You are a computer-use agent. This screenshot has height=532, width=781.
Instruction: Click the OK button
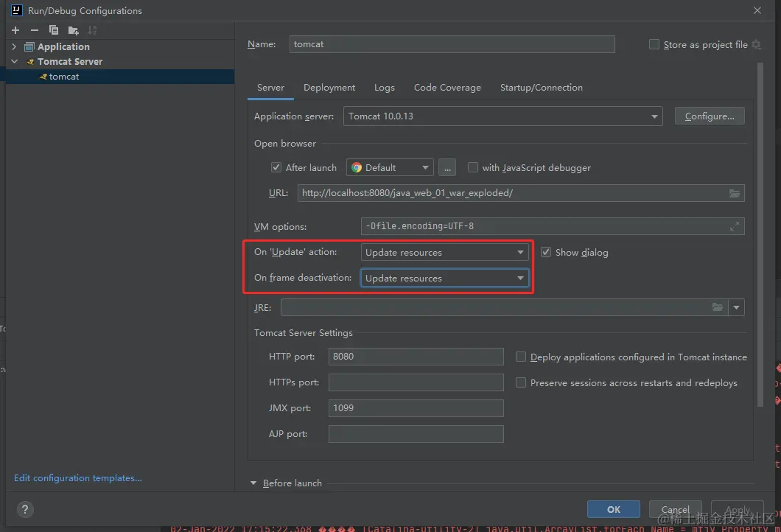coord(614,509)
